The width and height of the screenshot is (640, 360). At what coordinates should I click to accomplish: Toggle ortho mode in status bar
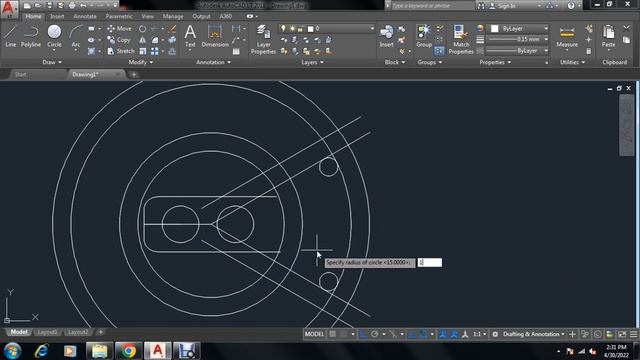pos(363,334)
